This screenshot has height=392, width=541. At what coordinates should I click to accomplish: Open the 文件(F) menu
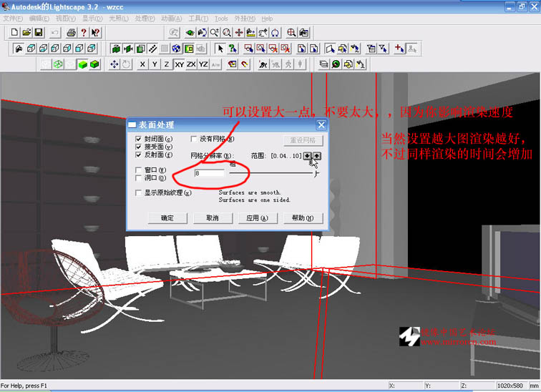pyautogui.click(x=13, y=19)
